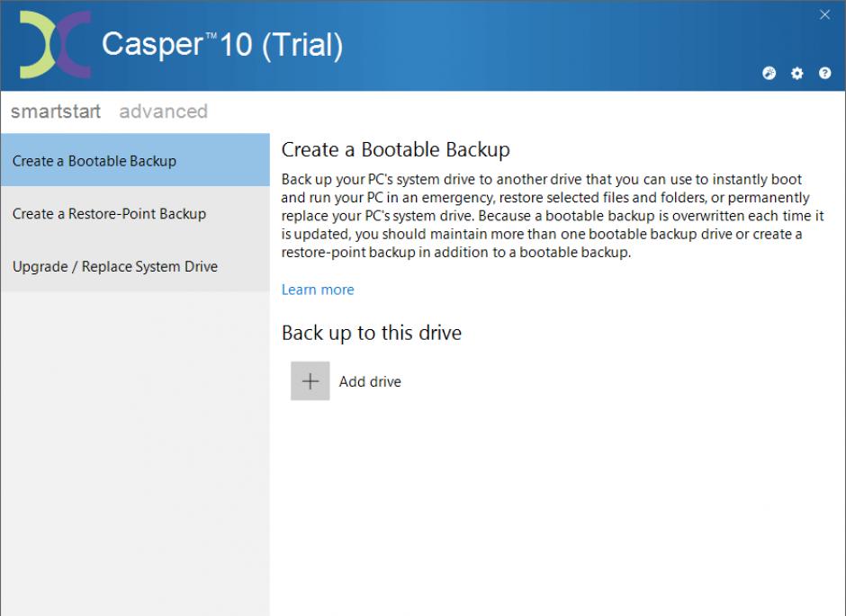Switch to the smartstart tab
Screen dimensions: 846x616
point(56,111)
